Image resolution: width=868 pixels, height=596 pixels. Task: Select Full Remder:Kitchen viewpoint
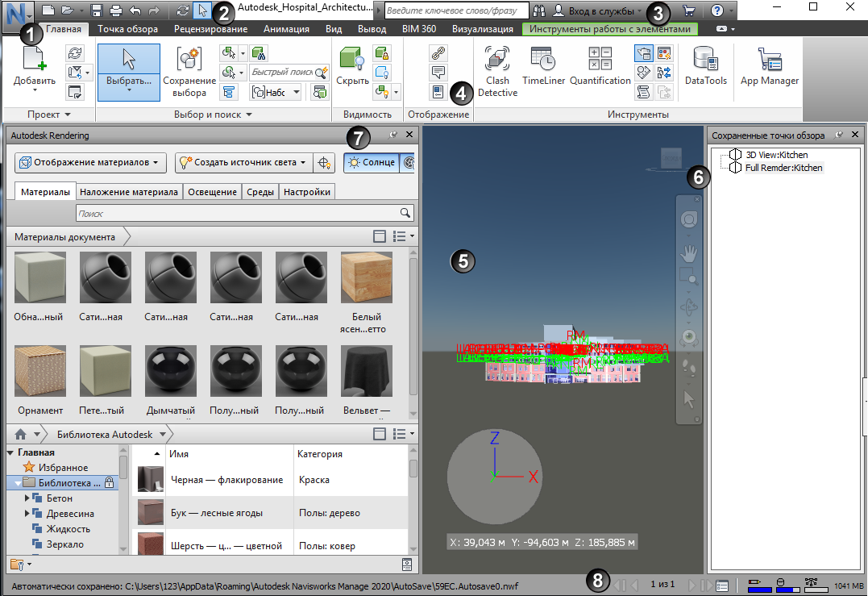783,168
